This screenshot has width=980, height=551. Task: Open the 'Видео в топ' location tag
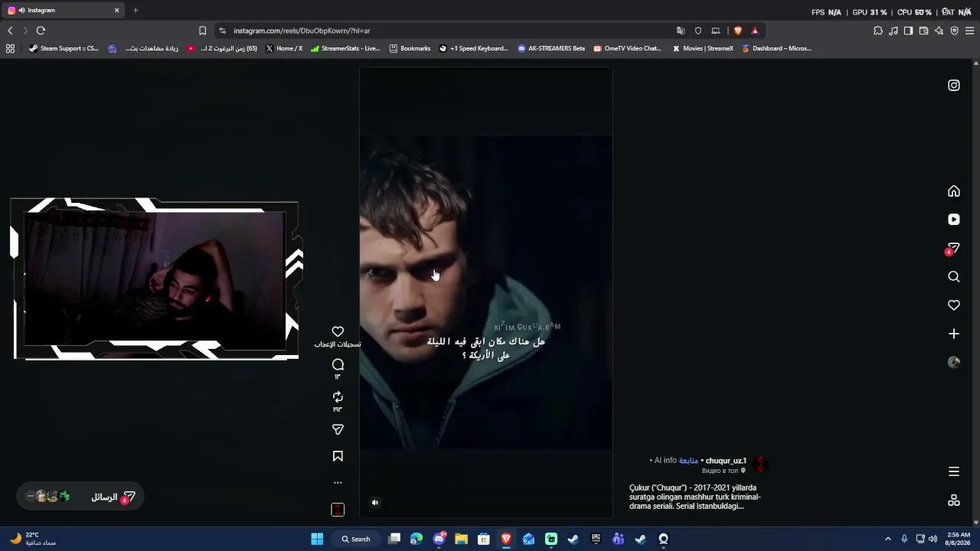coord(724,471)
